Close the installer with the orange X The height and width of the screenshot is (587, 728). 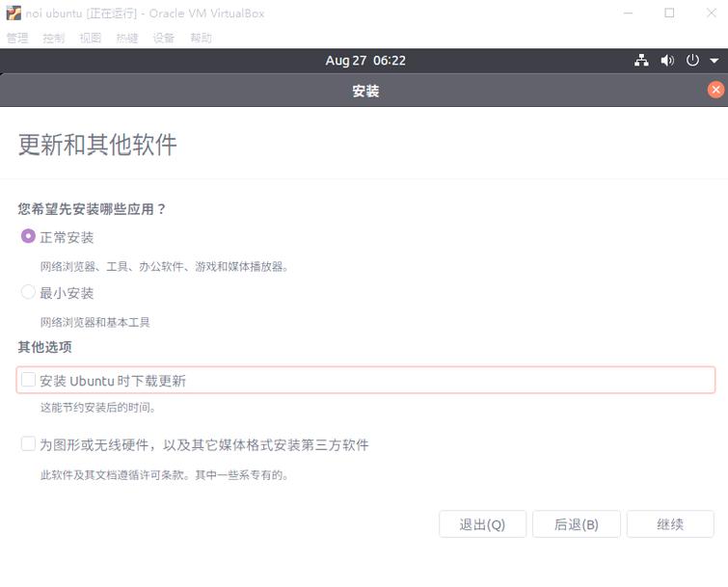[x=715, y=90]
